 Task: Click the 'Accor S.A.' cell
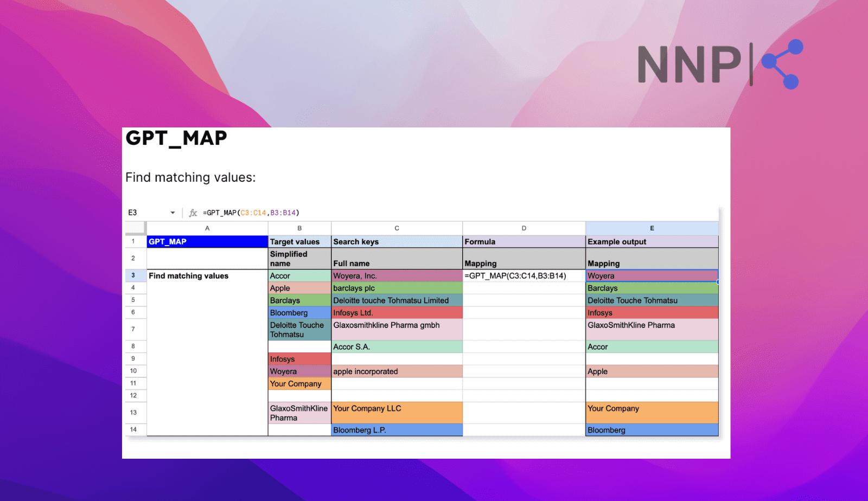[x=397, y=347]
